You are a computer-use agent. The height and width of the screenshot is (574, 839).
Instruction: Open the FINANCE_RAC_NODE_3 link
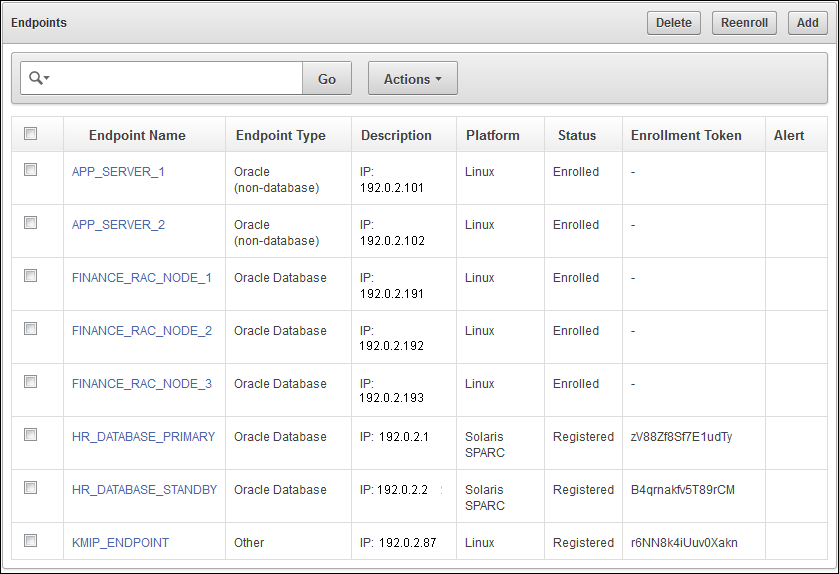[142, 384]
